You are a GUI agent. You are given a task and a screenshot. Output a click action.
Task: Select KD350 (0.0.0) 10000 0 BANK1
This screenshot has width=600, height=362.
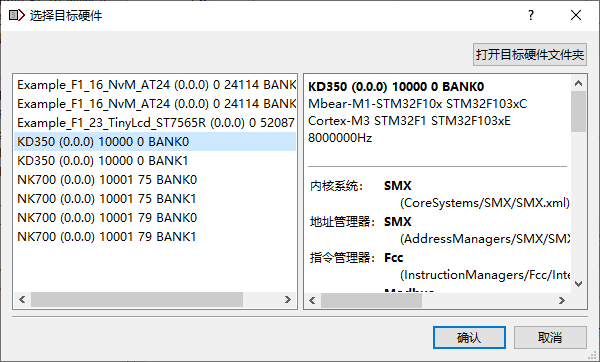[155, 161]
